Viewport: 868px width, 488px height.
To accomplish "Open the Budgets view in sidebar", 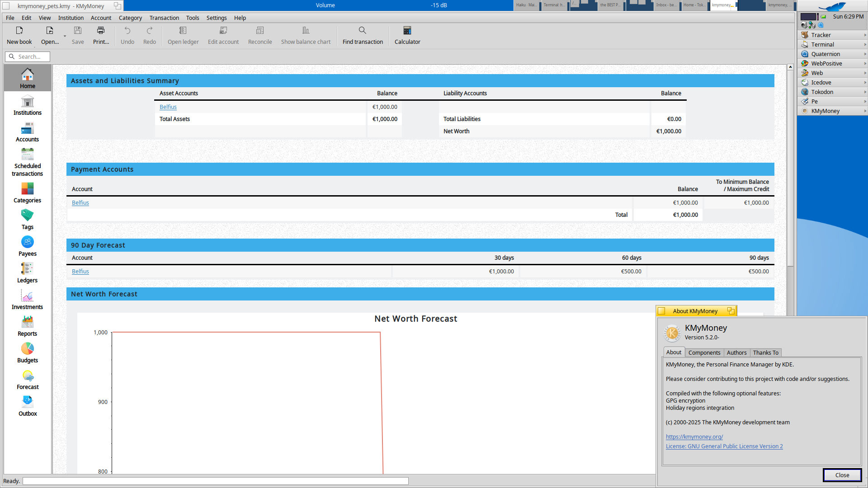I will coord(28,353).
